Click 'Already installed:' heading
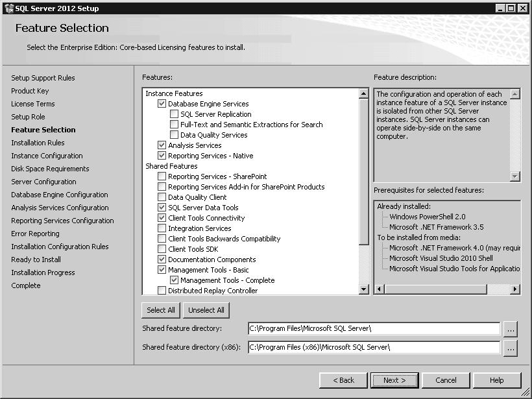 pyautogui.click(x=404, y=206)
